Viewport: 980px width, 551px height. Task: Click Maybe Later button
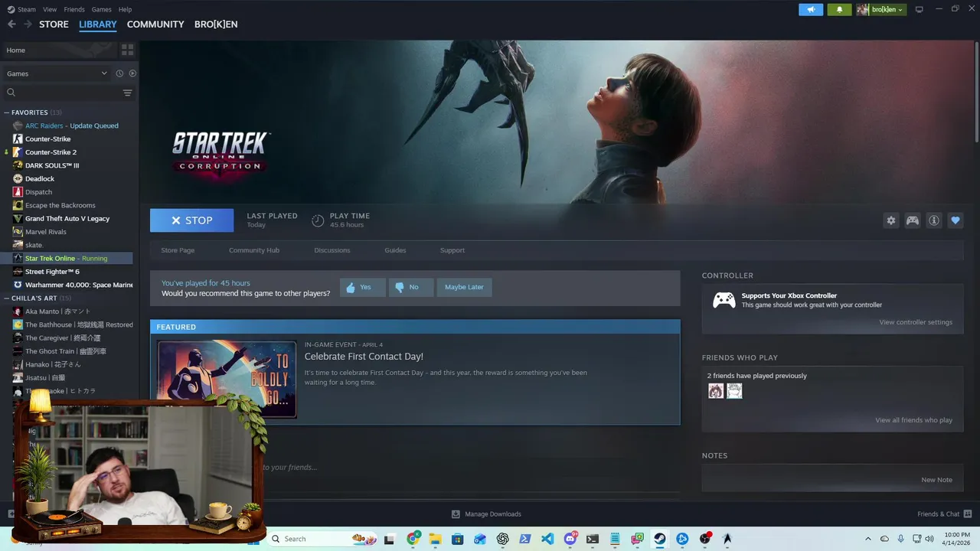(464, 287)
